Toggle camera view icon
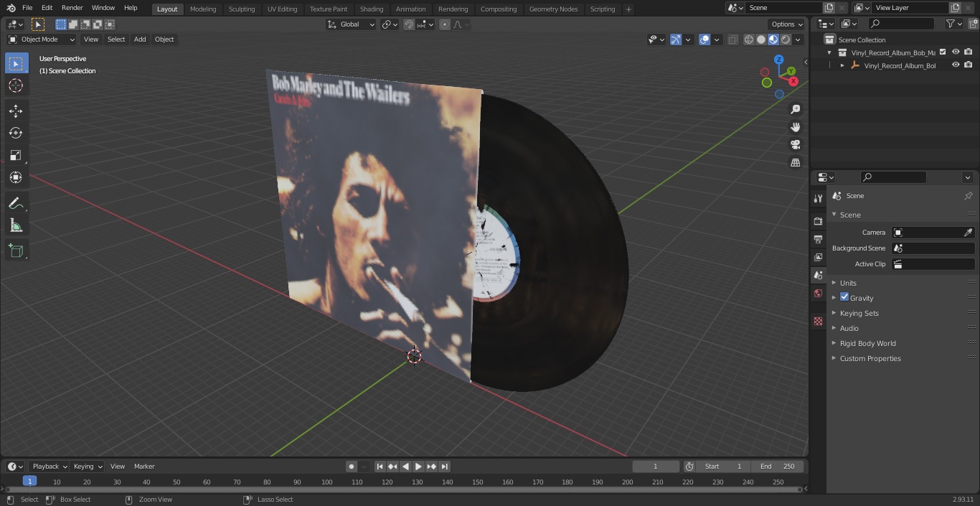Viewport: 980px width, 506px height. (795, 144)
